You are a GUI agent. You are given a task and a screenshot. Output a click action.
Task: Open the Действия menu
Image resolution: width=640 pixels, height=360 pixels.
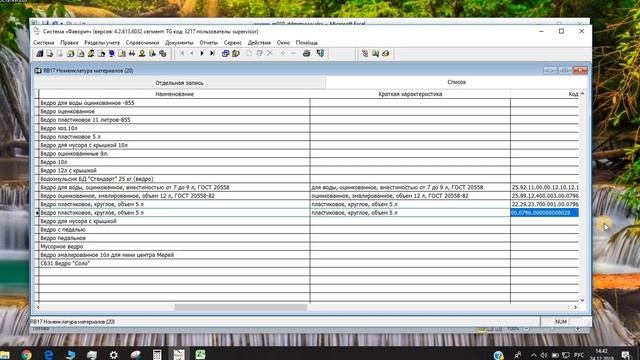tap(259, 42)
